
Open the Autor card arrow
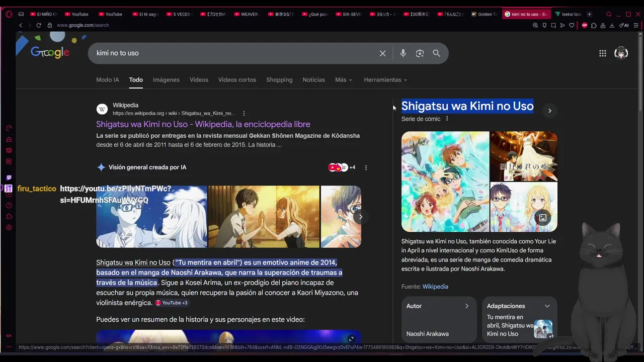point(466,306)
